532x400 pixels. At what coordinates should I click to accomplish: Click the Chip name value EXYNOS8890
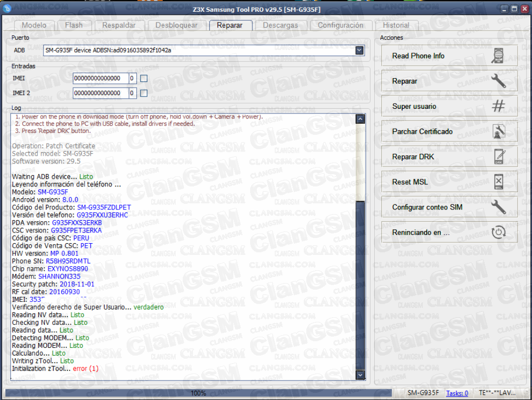[x=67, y=269]
